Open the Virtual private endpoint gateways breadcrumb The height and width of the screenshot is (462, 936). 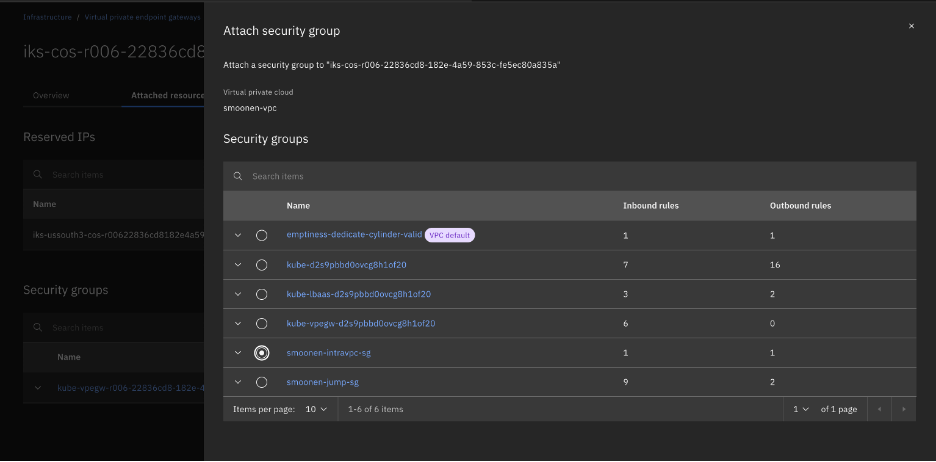point(142,18)
